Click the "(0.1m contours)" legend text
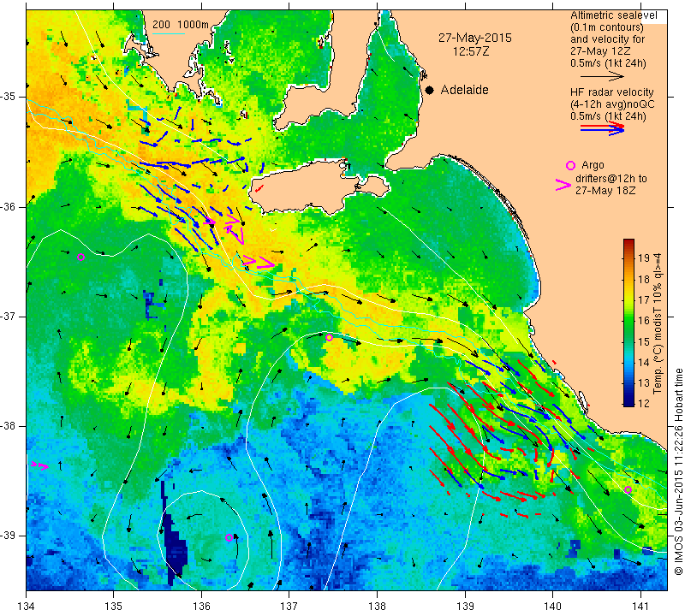Screen dimensions: 685x616 (607, 27)
